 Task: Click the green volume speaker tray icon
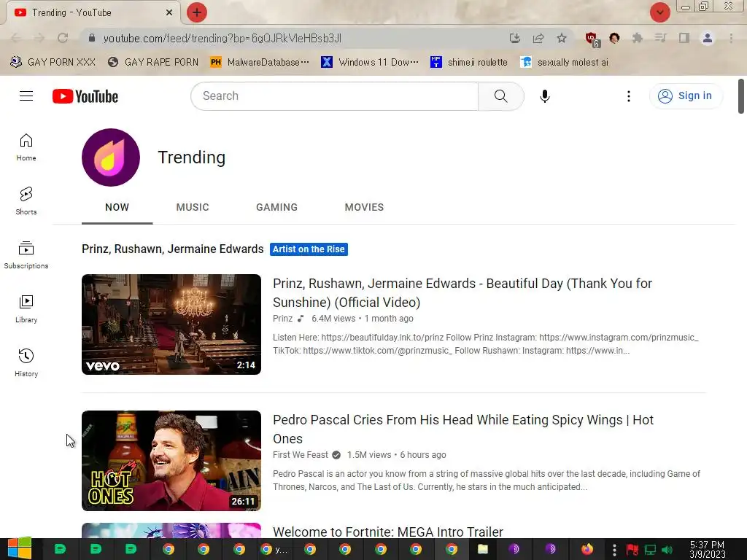(667, 550)
